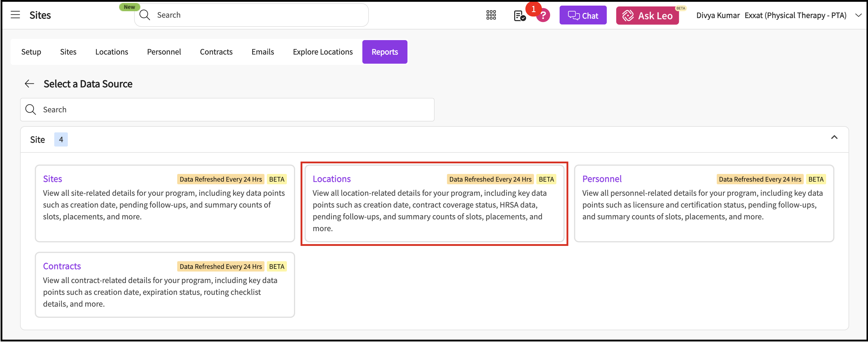Go to the Contracts tab
Image resolution: width=868 pixels, height=342 pixels.
[216, 52]
